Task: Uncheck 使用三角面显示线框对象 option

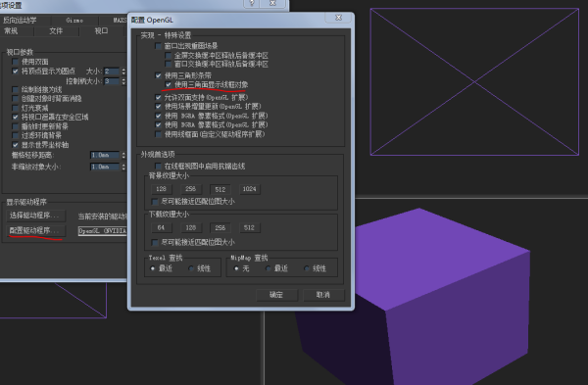Action: (x=168, y=84)
